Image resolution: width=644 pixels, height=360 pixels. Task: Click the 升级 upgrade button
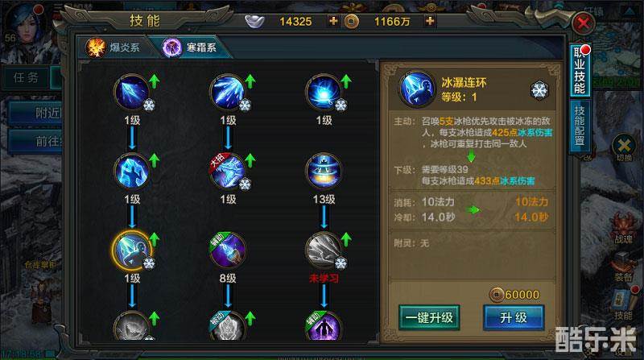click(x=514, y=317)
